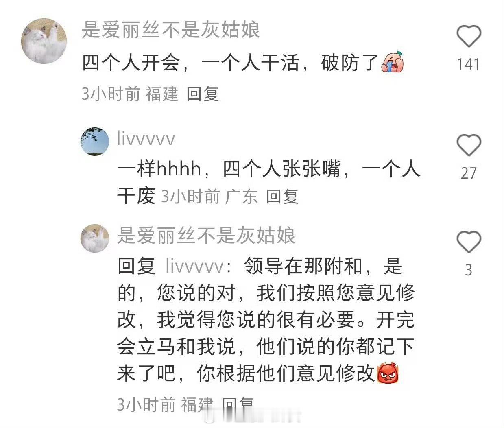This screenshot has height=428, width=504.
Task: Reply to the 四个人开会 comment via 回复
Action: click(x=203, y=94)
